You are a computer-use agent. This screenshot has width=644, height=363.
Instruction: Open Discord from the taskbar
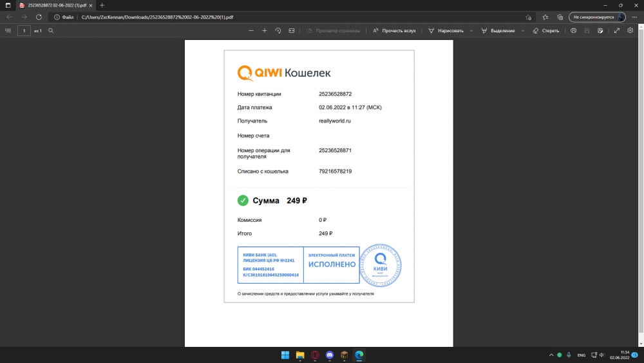click(329, 355)
